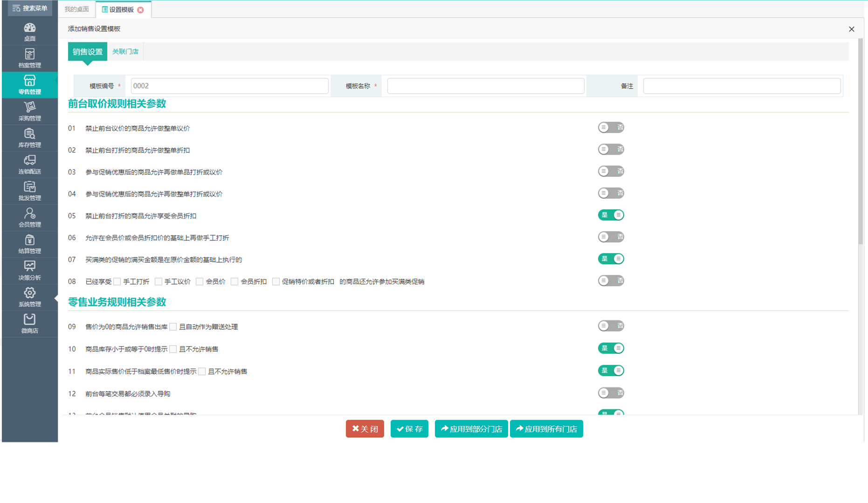Click the dialog vertical scrollbar
Image resolution: width=868 pixels, height=503 pixels.
[x=861, y=141]
